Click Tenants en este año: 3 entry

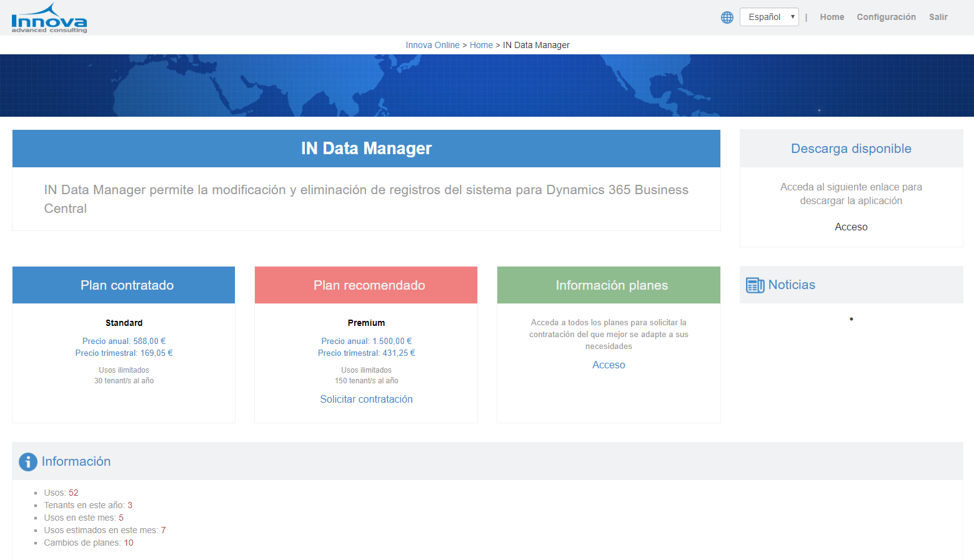click(x=88, y=506)
